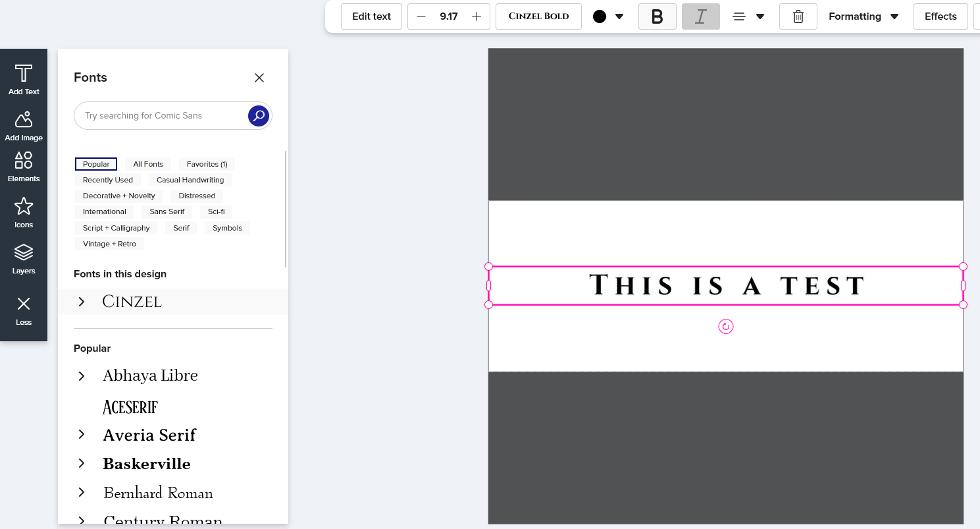Screen dimensions: 980x529
Task: Select the 'This is a test' text
Action: point(726,285)
